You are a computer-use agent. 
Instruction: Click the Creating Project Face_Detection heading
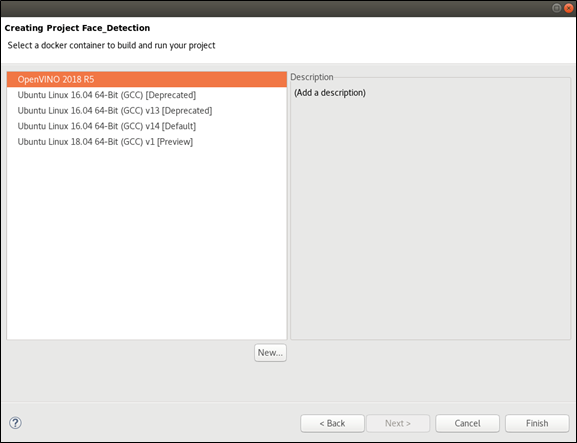coord(77,28)
